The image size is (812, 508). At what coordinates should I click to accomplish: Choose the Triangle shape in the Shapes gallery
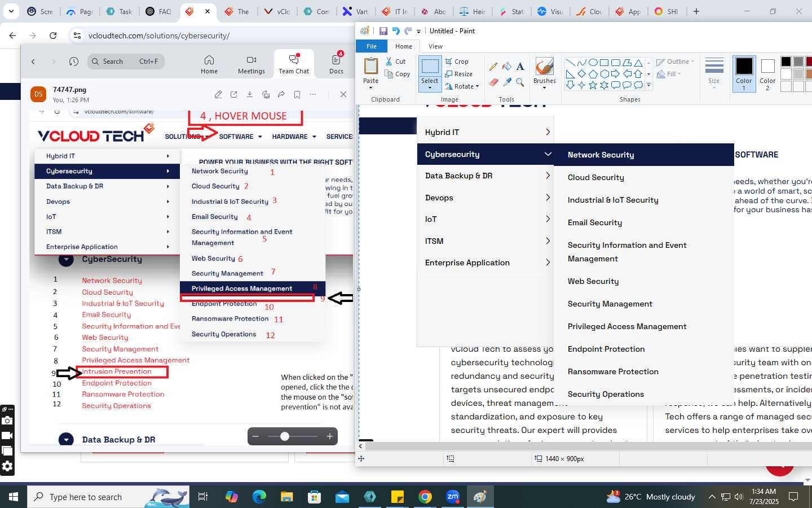tap(638, 63)
